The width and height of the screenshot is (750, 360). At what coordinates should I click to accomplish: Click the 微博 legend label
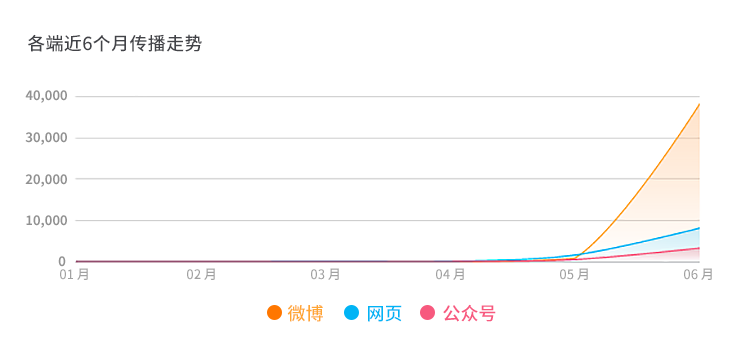305,314
